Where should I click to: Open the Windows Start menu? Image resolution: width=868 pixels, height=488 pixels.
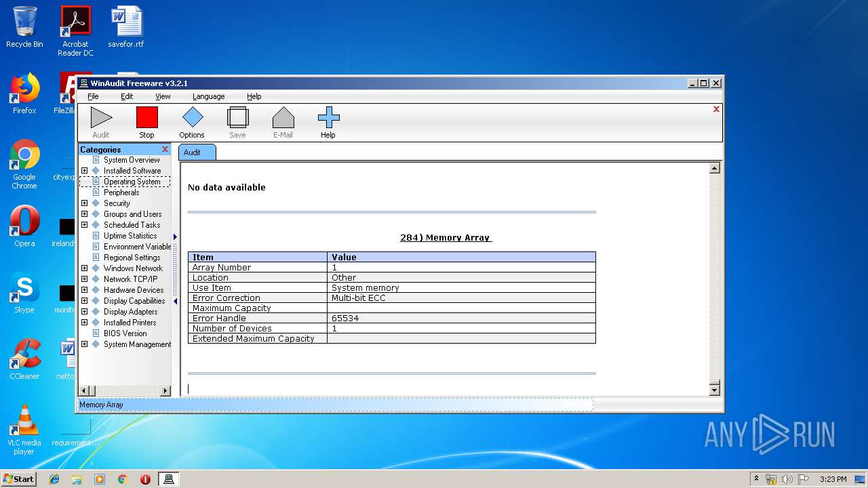pos(18,479)
